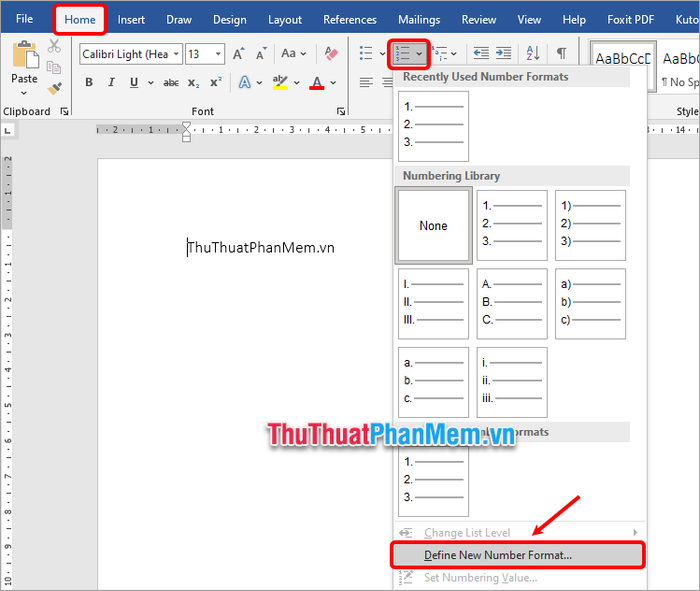Open the Foxit PDF tab
700x591 pixels.
(x=630, y=20)
